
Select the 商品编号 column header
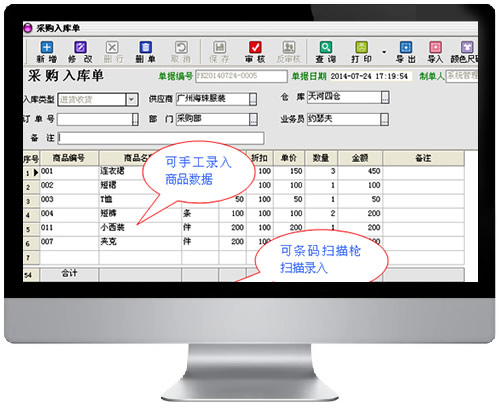[x=69, y=158]
